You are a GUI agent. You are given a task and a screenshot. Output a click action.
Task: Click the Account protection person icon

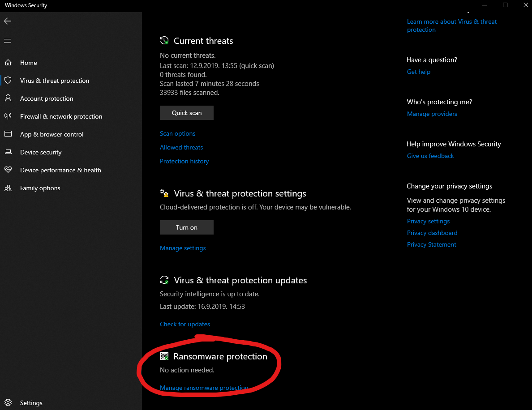point(8,98)
